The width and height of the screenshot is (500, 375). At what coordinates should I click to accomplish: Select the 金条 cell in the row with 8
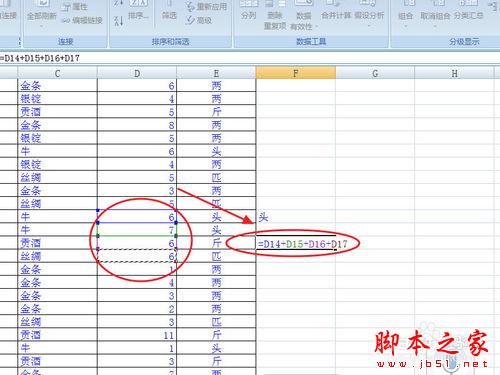click(57, 125)
